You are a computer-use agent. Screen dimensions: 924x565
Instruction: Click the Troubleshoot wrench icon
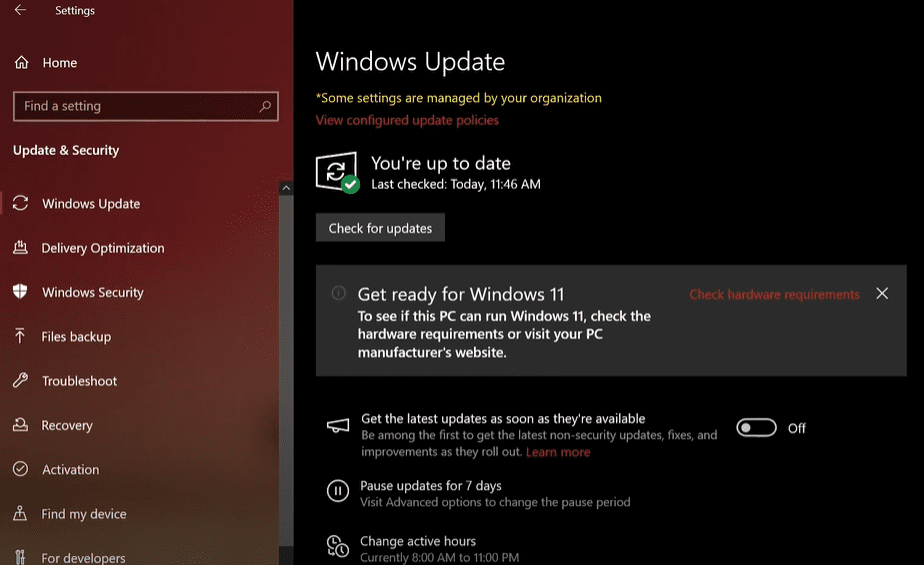20,380
